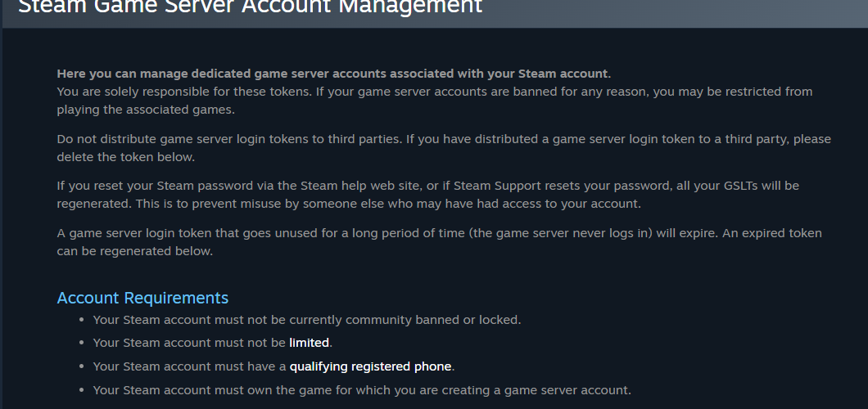This screenshot has height=409, width=868.
Task: Click the line "playing the associated games."
Action: 146,110
